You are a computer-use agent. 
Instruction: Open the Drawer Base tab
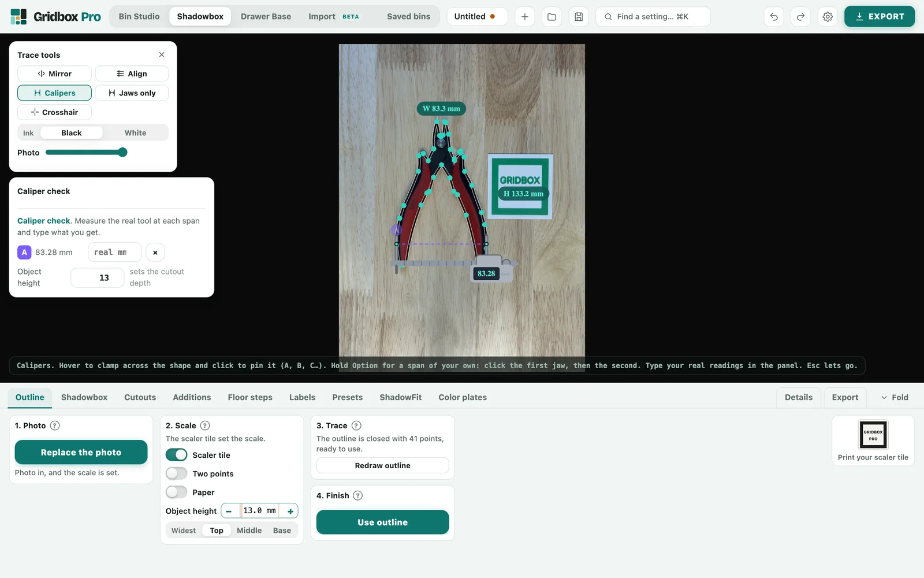click(266, 17)
